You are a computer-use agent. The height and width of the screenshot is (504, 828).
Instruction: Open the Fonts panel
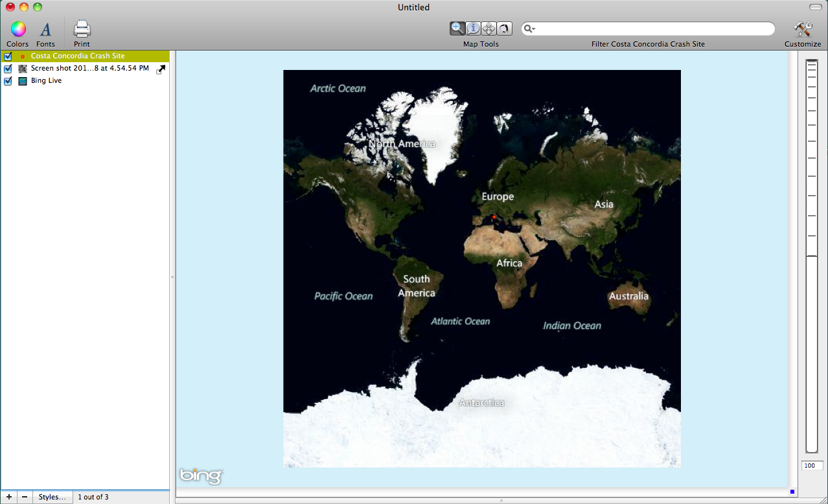45,29
